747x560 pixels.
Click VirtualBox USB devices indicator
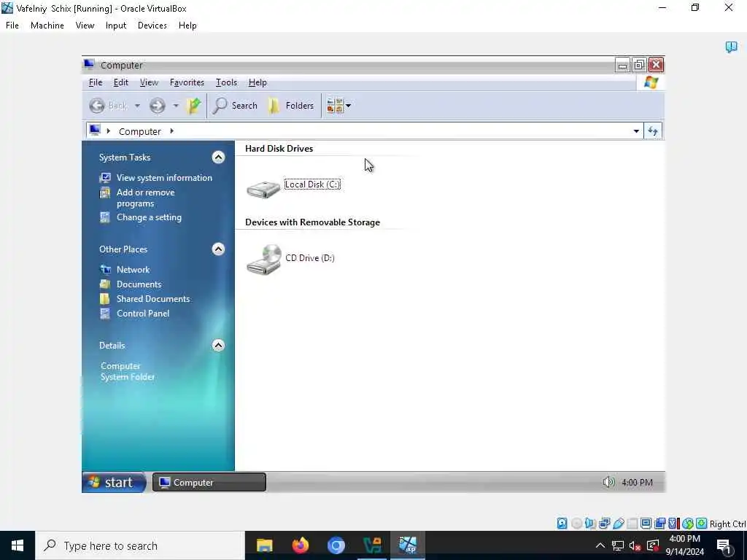619,524
